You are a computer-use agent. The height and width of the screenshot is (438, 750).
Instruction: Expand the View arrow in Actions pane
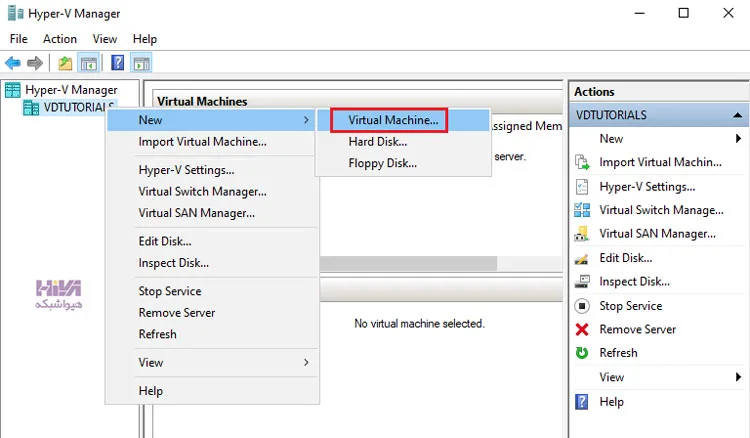click(738, 377)
